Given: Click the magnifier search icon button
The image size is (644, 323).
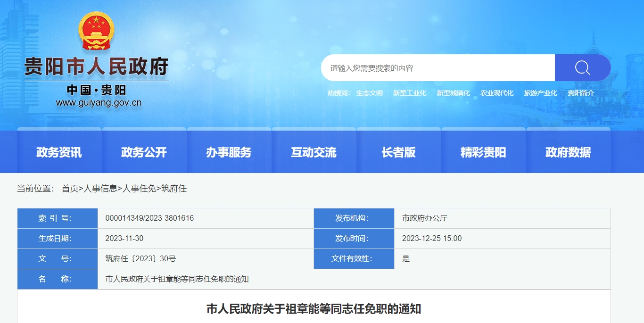Looking at the screenshot, I should click(x=582, y=68).
